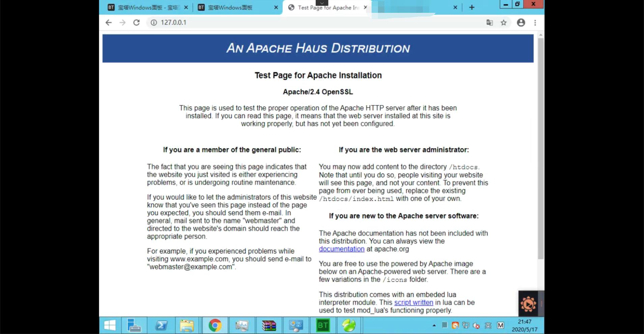Click the orange screen recorder floating widget
Screen dimensions: 644x334
528,304
